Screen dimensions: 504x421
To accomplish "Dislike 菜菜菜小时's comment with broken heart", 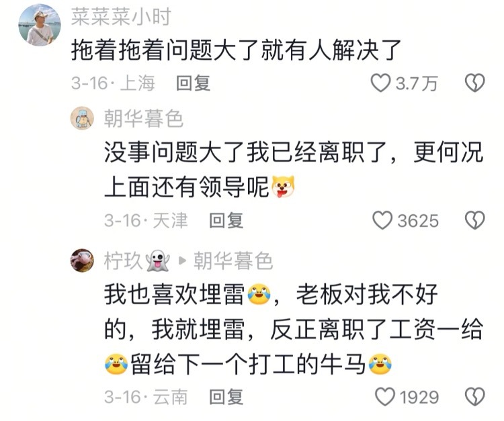I will [474, 83].
